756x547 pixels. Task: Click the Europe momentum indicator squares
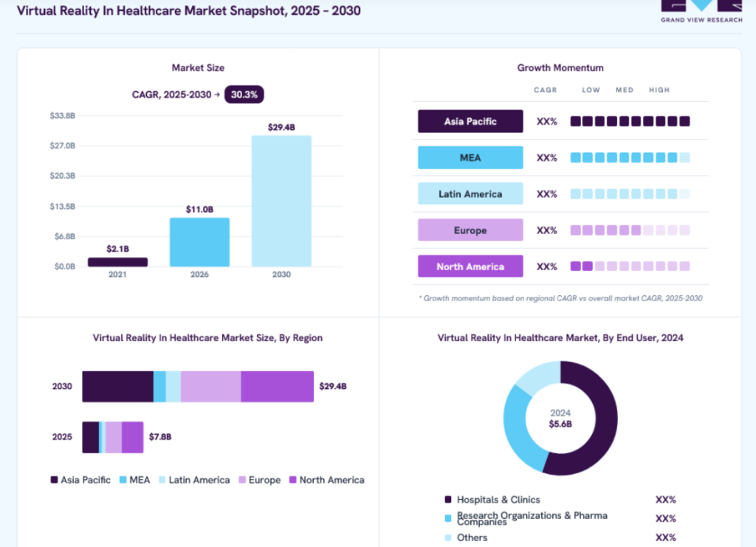point(630,230)
